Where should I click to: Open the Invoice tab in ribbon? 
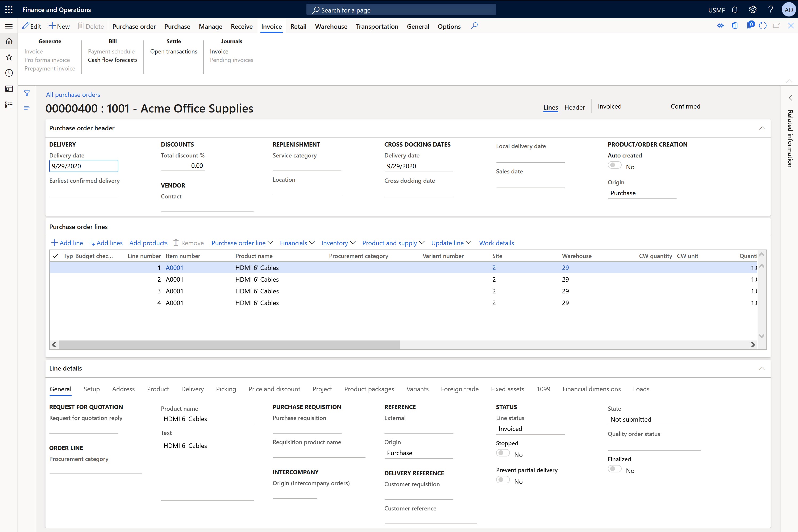pos(271,26)
